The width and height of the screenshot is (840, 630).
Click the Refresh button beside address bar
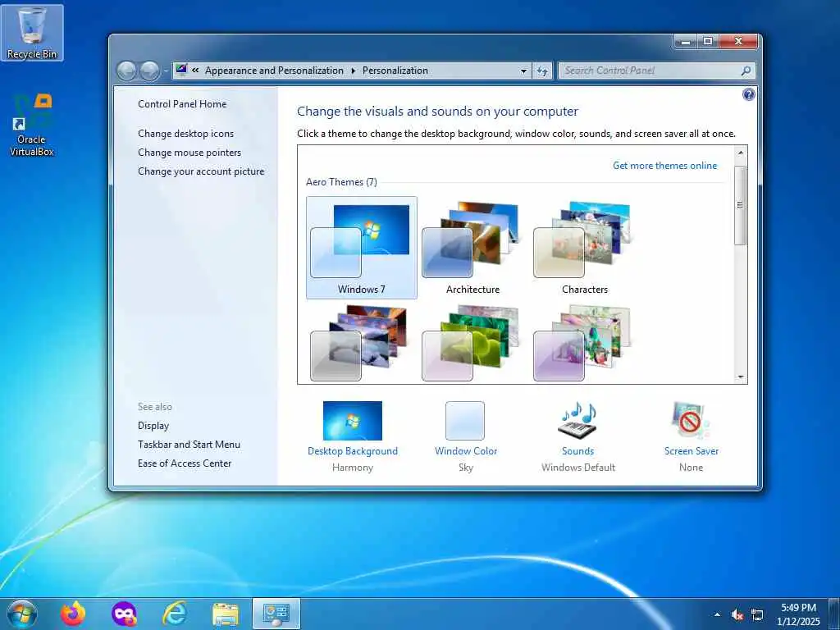(x=542, y=71)
